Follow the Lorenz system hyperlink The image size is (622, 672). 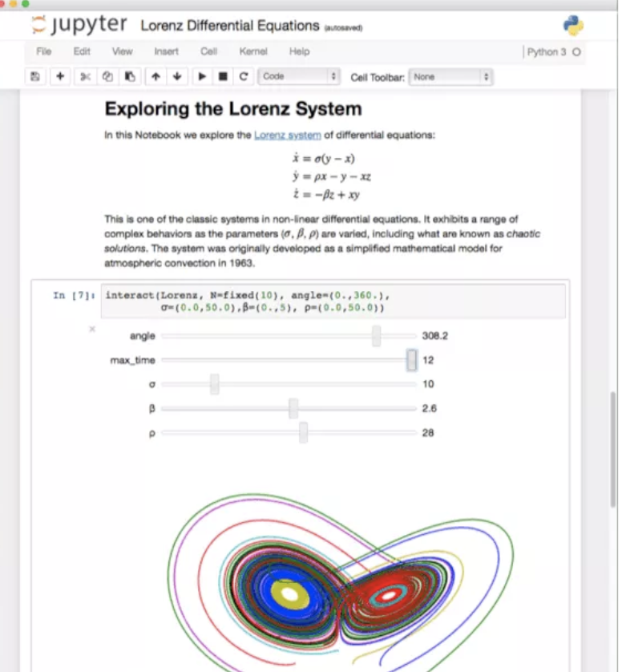click(x=288, y=136)
